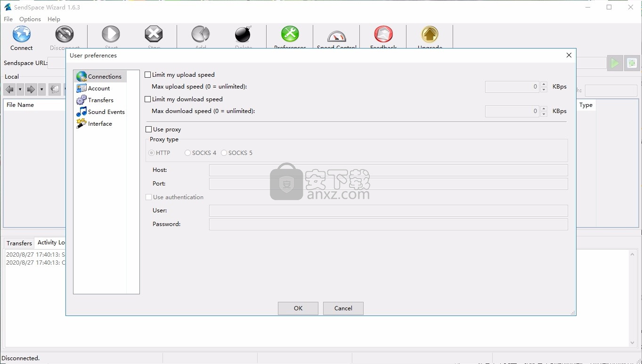This screenshot has height=364, width=642.
Task: Click the Delete bomb icon
Action: point(243,34)
